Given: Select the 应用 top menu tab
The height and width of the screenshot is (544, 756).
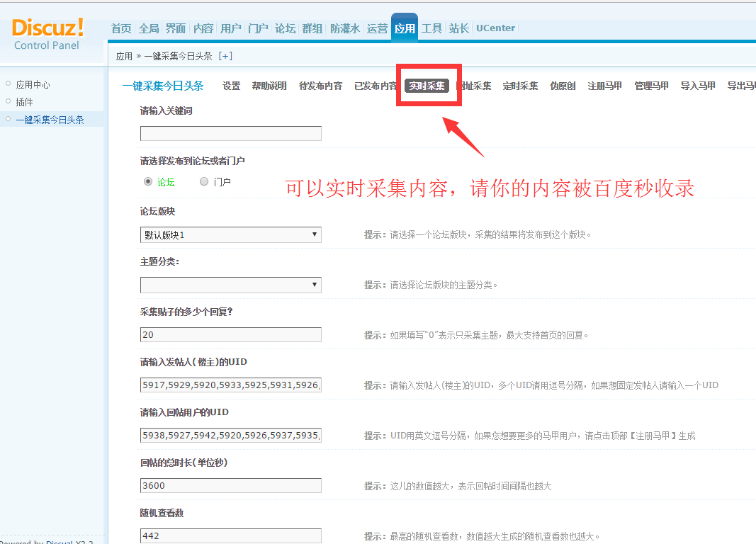Looking at the screenshot, I should [x=405, y=28].
